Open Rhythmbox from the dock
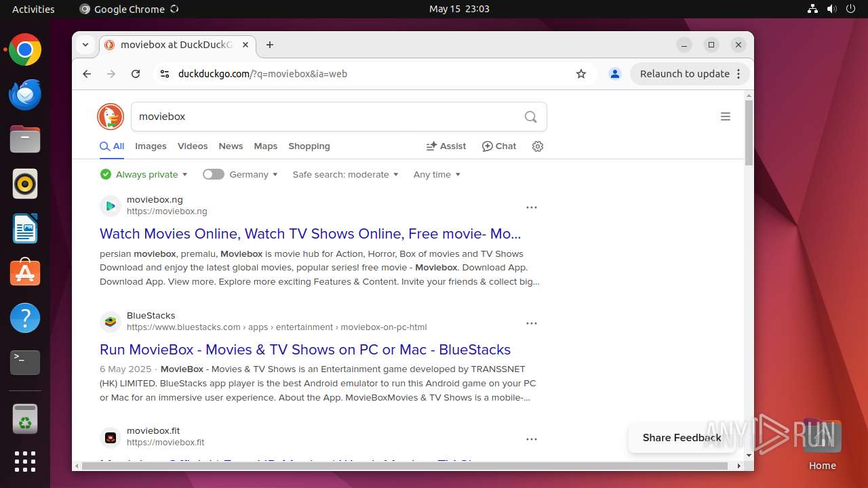 pyautogui.click(x=25, y=184)
